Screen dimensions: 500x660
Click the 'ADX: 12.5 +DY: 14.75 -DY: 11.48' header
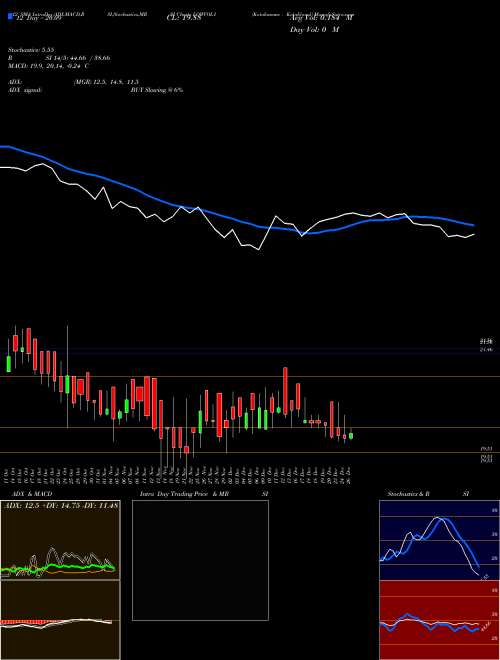pos(61,506)
